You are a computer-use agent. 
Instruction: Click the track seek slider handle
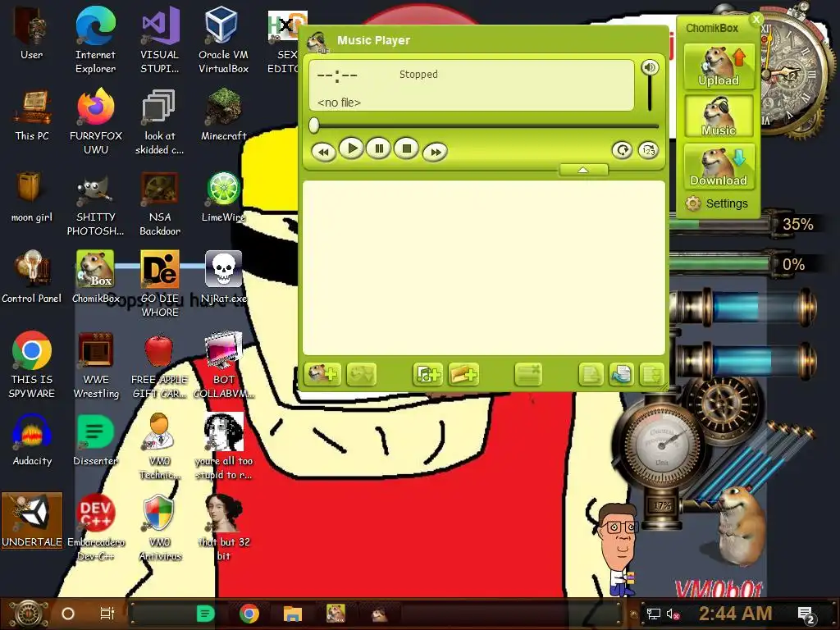[314, 126]
